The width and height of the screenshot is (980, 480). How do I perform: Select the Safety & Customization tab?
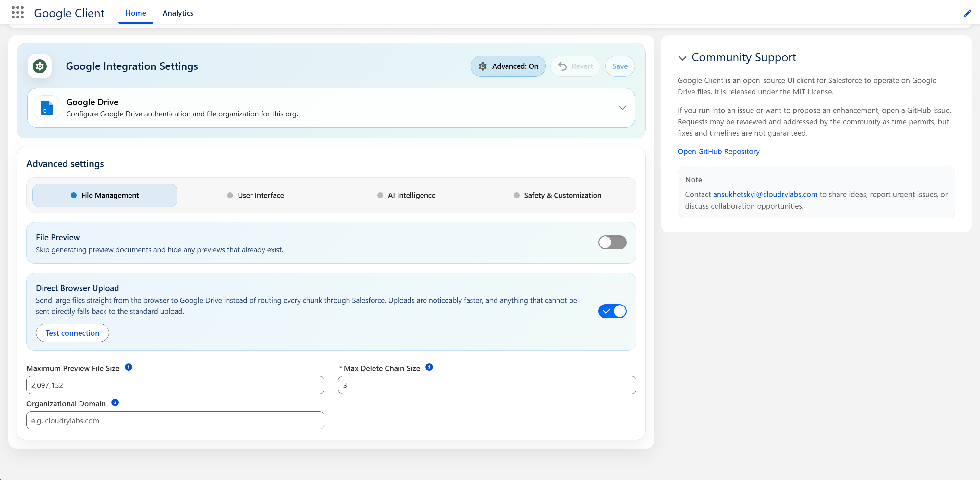coord(557,195)
